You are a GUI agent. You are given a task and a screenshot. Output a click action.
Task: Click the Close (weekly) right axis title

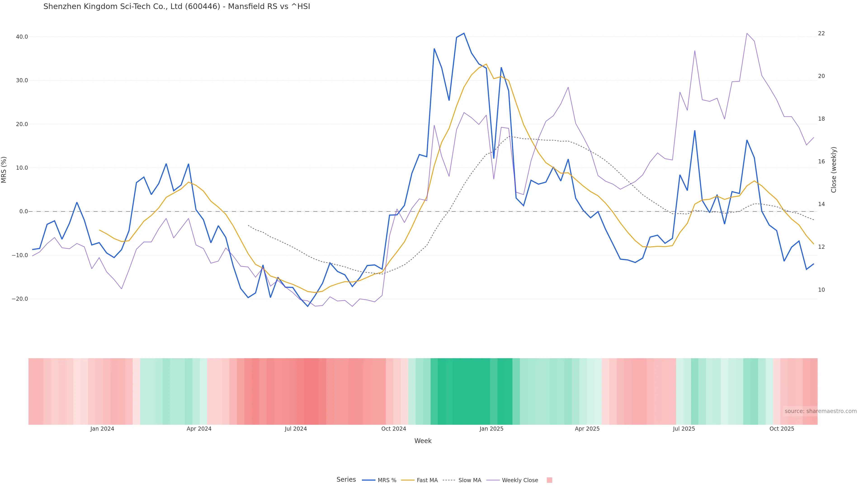(834, 169)
